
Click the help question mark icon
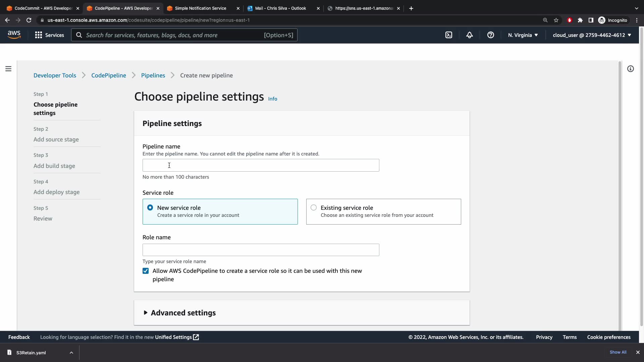pyautogui.click(x=491, y=35)
